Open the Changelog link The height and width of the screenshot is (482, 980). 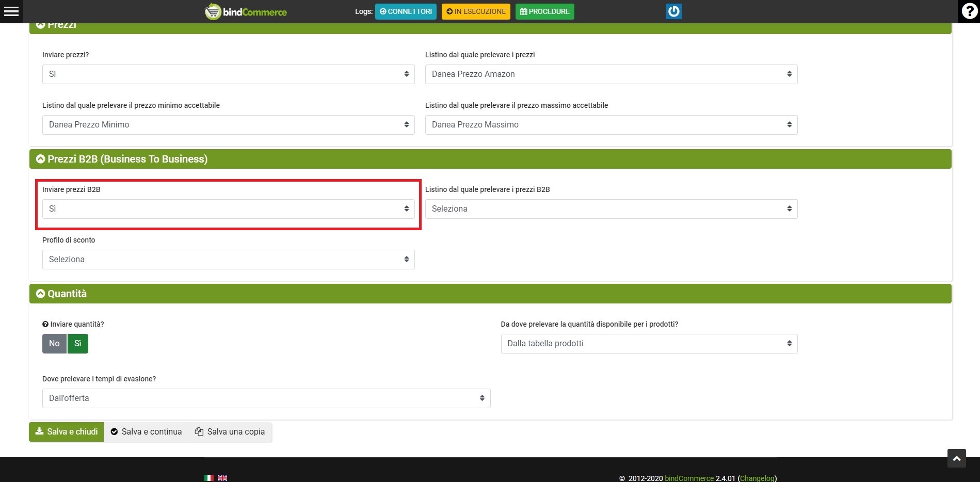click(757, 478)
